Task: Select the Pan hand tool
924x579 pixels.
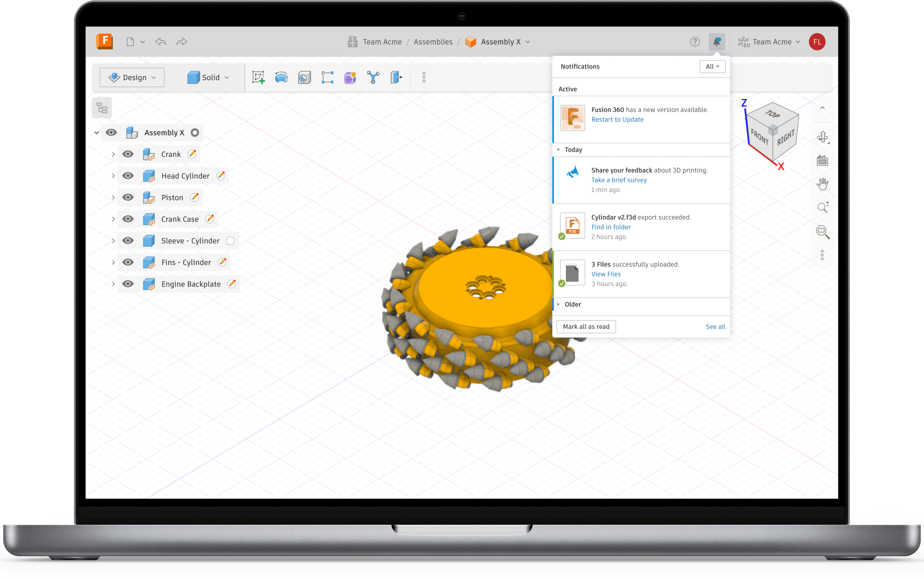Action: click(x=822, y=184)
